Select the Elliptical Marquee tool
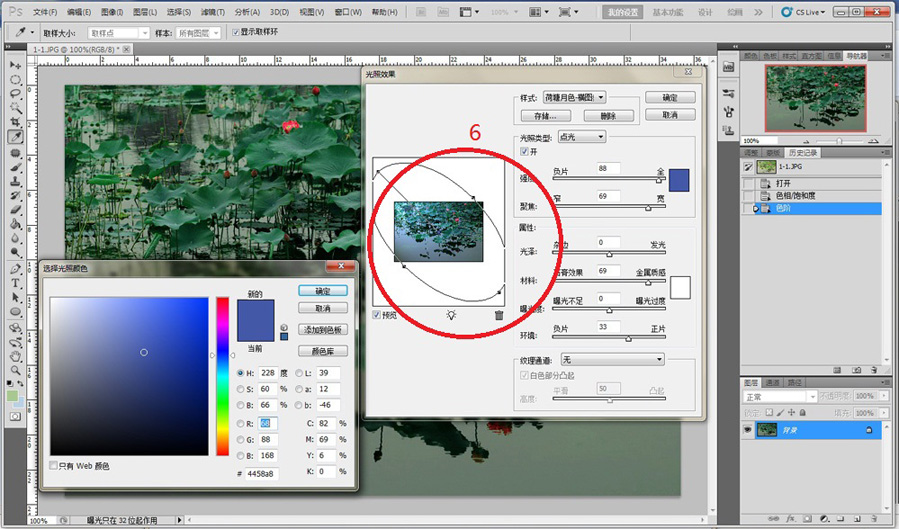Screen dimensions: 899x529 pos(15,79)
